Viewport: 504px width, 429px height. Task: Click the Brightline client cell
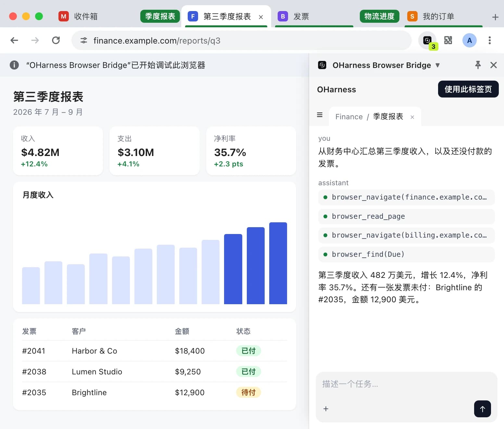[x=89, y=393]
